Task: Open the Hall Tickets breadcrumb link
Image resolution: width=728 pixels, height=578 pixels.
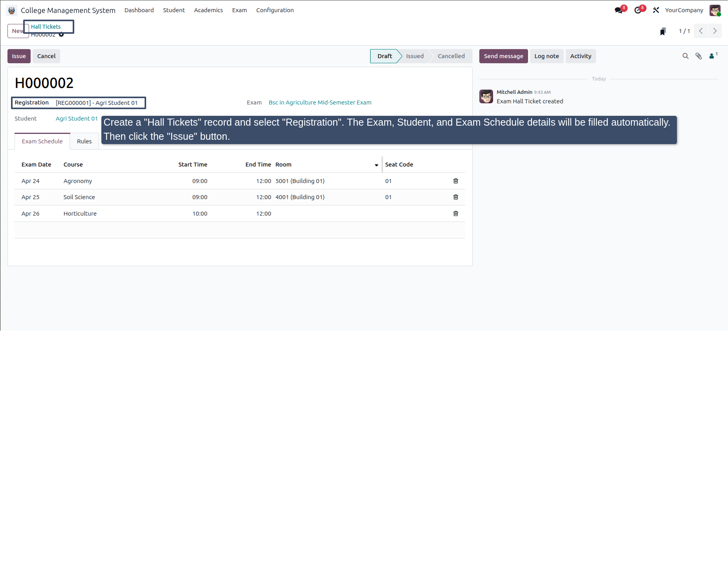Action: coord(46,27)
